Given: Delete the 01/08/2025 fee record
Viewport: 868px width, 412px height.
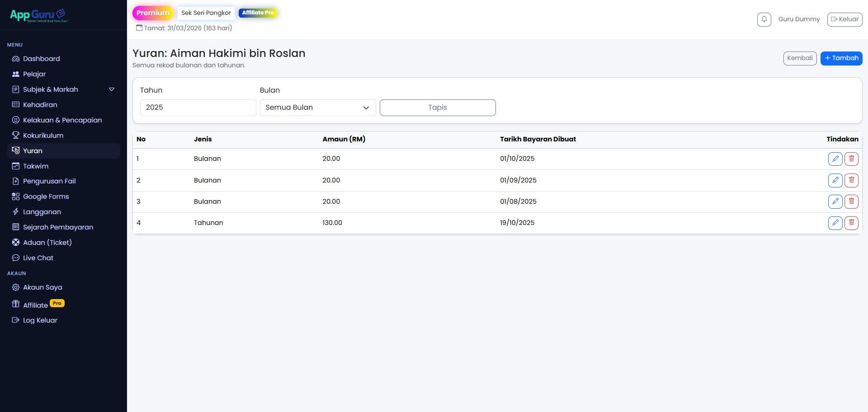Looking at the screenshot, I should pos(851,201).
